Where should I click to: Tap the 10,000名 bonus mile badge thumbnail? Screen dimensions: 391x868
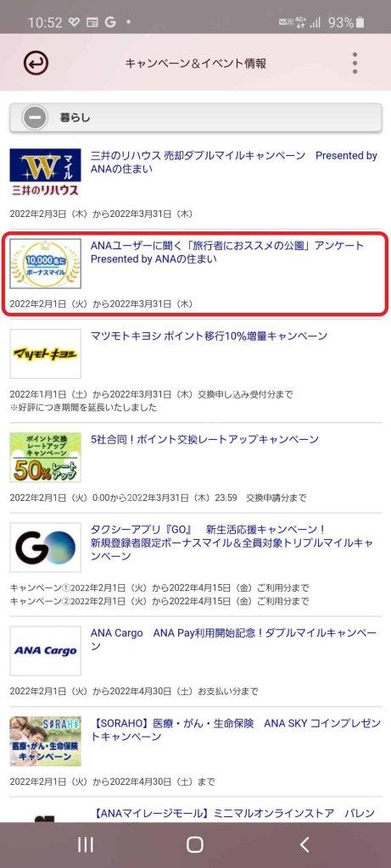(x=46, y=264)
